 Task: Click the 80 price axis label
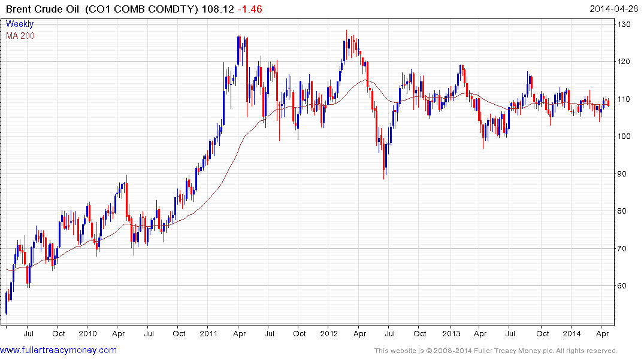pos(622,211)
